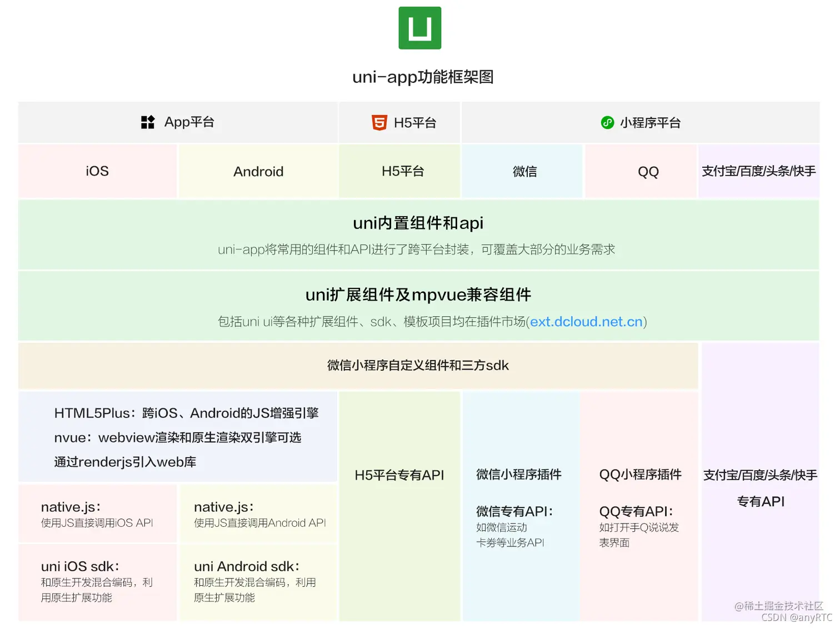Click 专有API text in purple column
Viewport: 840px width, 628px height.
coord(761,502)
